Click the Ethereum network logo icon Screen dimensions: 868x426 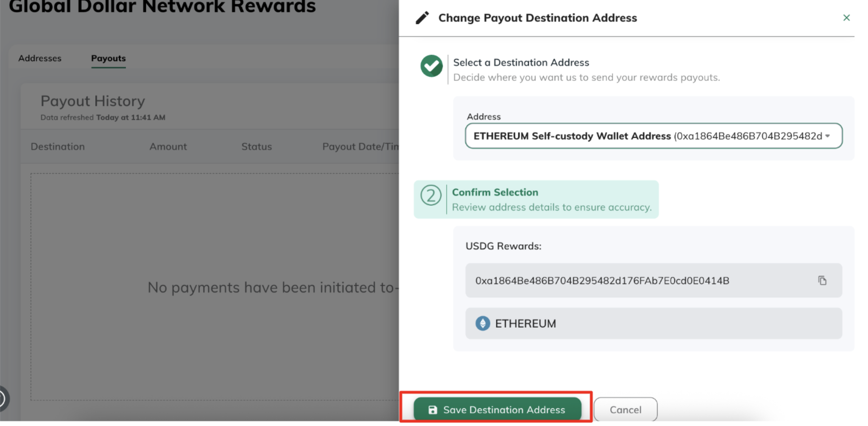pos(483,324)
